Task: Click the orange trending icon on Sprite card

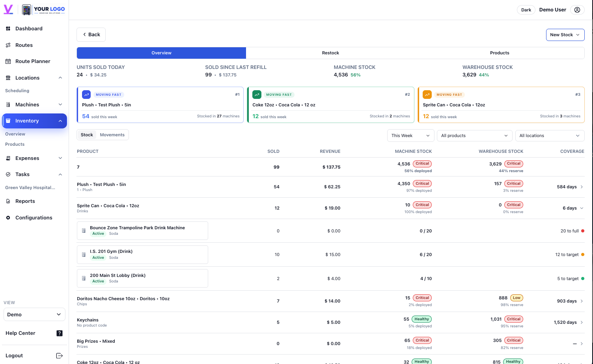Action: coord(427,95)
